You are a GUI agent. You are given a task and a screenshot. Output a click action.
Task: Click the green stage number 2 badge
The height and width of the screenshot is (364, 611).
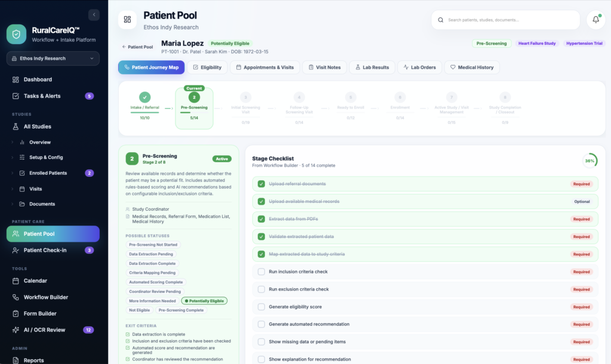pos(132,159)
